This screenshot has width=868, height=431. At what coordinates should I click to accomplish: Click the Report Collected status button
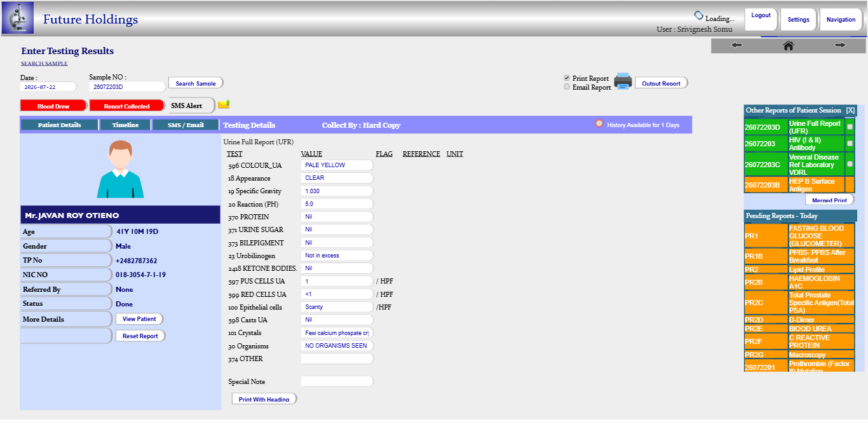pyautogui.click(x=127, y=106)
